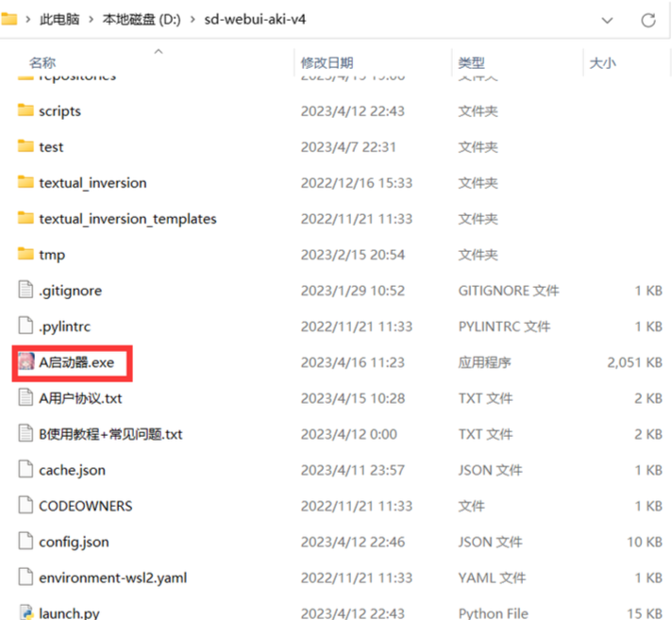672x620 pixels.
Task: Select B使用教程+常见问题.txt file name
Action: tap(110, 434)
